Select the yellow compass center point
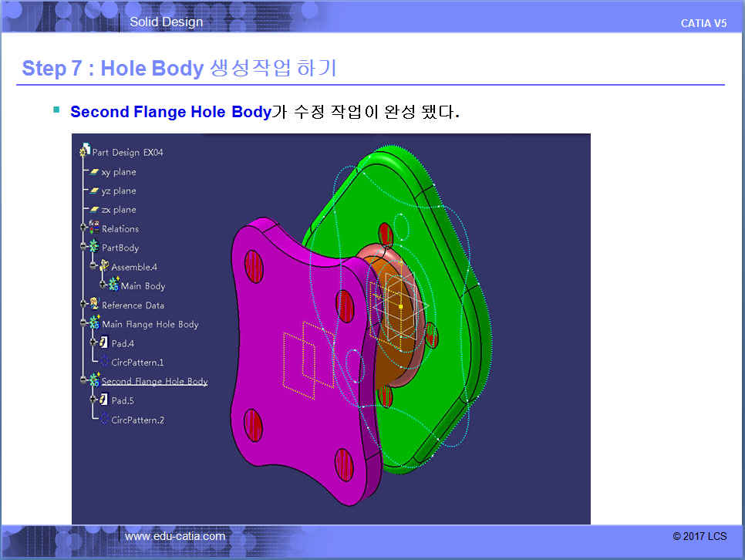 [x=401, y=306]
